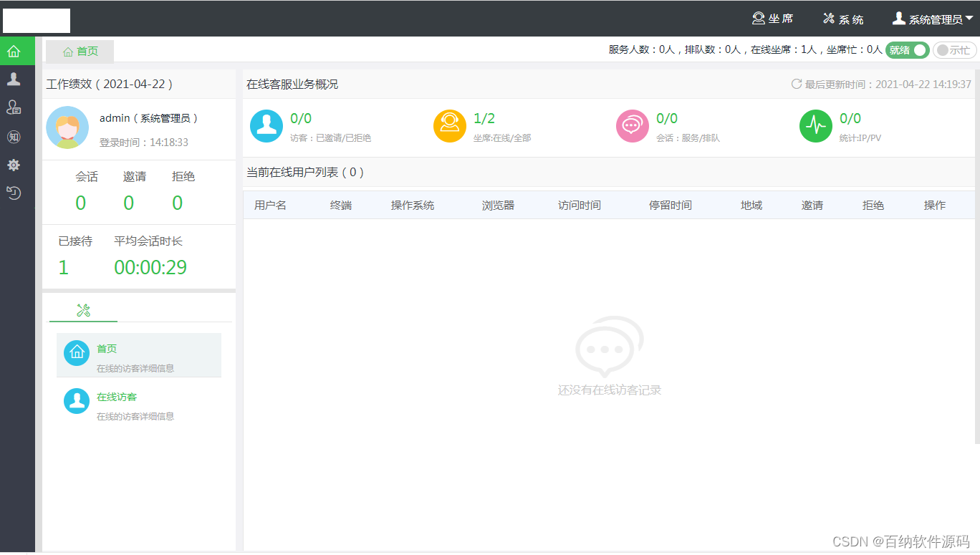Toggle the 就绪 ready switch

908,50
